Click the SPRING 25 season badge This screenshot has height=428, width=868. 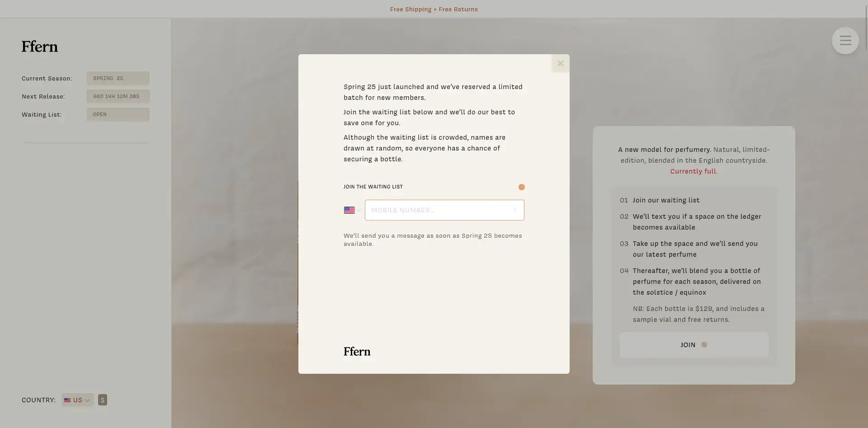point(118,78)
